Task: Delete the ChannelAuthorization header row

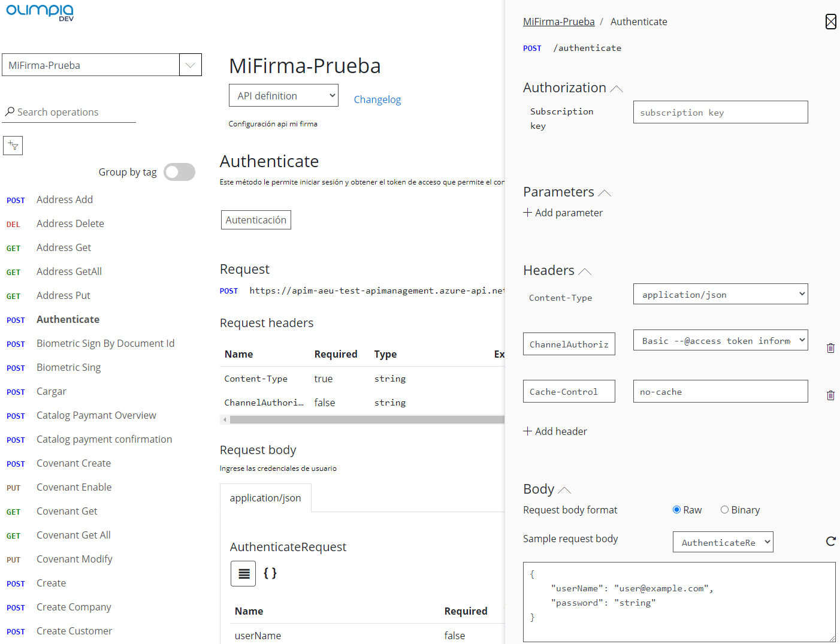Action: pos(830,348)
